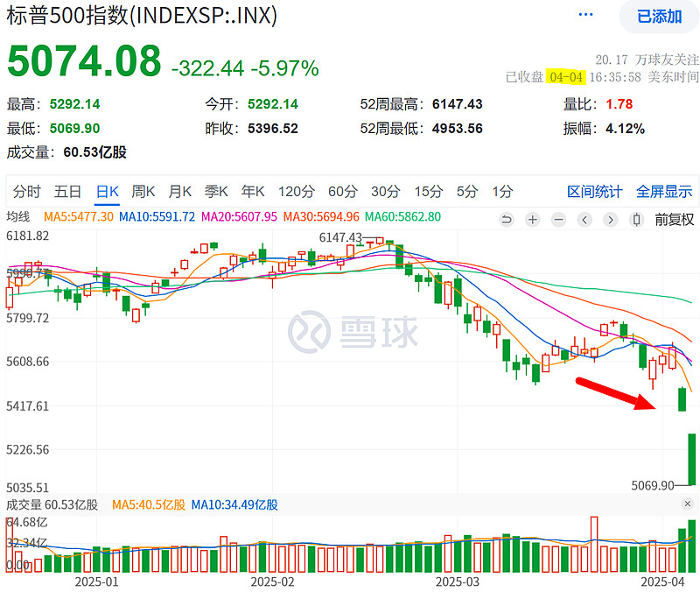This screenshot has width=700, height=592.
Task: Switch to the 5分 interval tab
Action: [467, 192]
